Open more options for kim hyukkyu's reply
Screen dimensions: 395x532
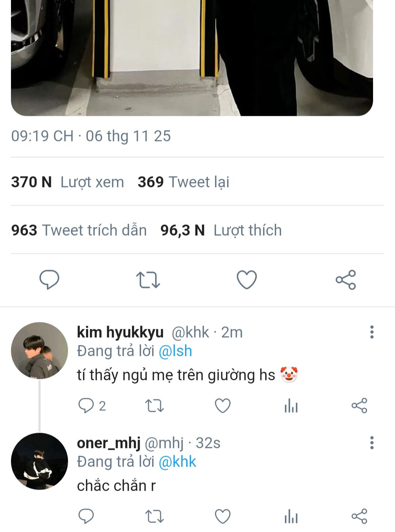[372, 332]
